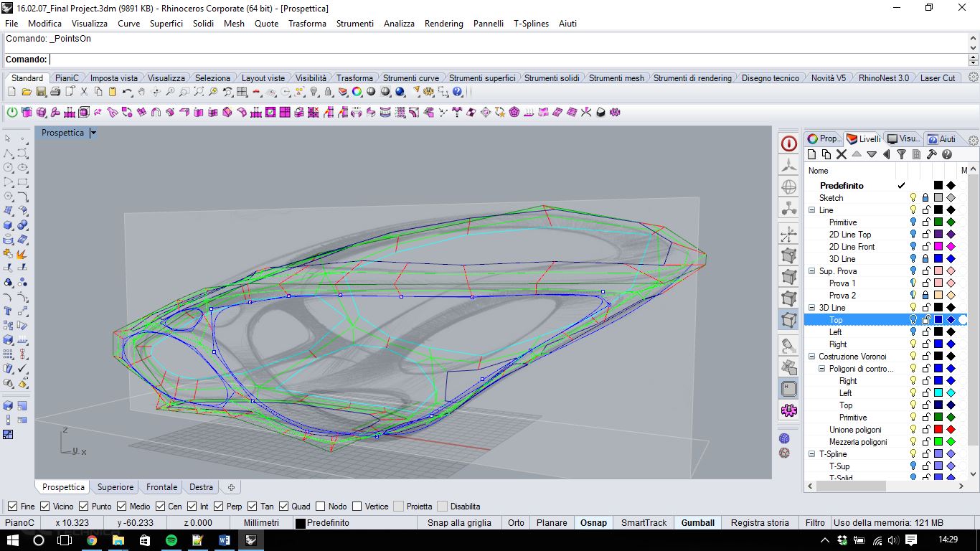Enable the Nodo osnap checkbox

click(x=320, y=507)
